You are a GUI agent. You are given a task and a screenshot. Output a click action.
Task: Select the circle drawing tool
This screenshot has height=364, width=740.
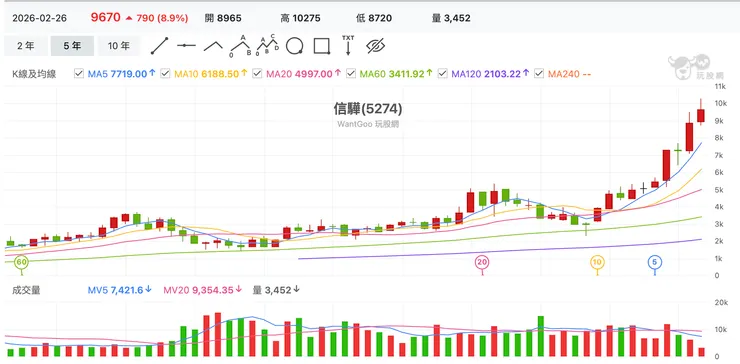[x=294, y=46]
